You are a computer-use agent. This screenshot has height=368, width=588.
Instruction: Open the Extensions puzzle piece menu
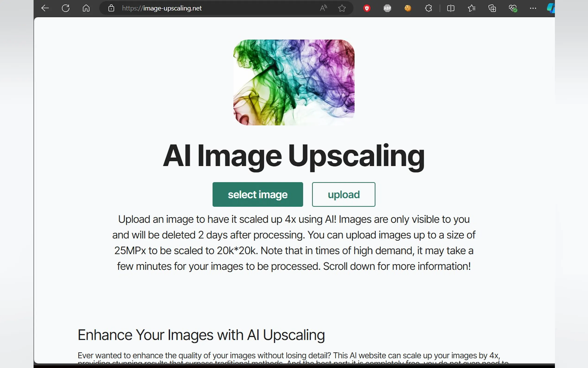click(428, 8)
